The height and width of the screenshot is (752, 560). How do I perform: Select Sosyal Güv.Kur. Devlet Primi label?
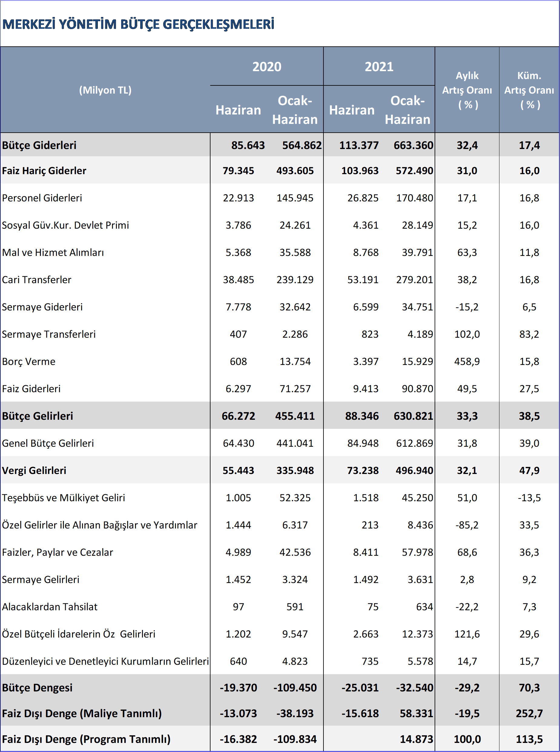point(65,225)
